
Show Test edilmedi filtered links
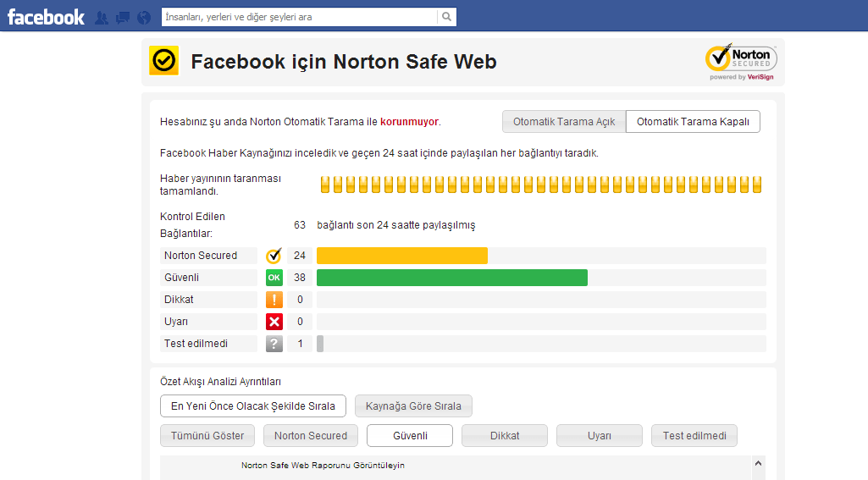click(694, 436)
